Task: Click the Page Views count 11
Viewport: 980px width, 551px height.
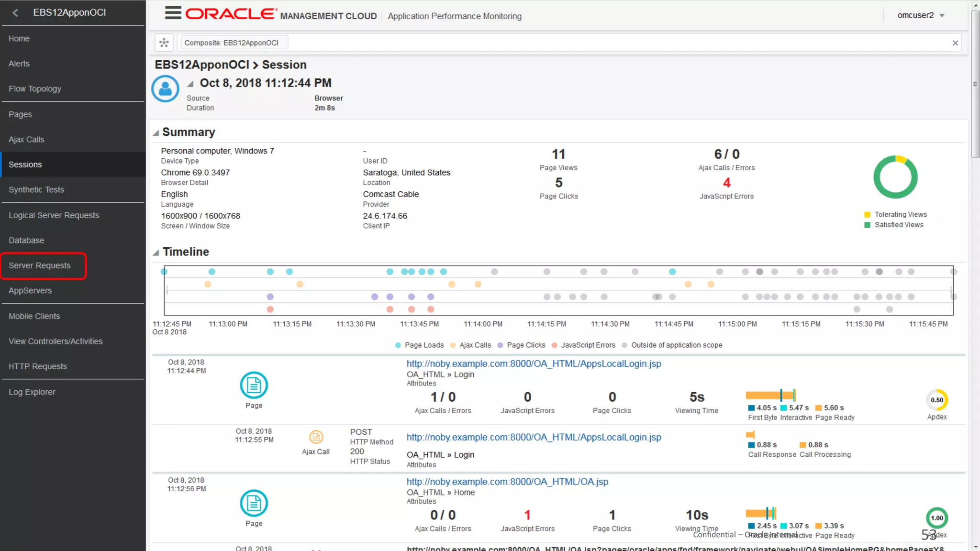Action: 558,154
